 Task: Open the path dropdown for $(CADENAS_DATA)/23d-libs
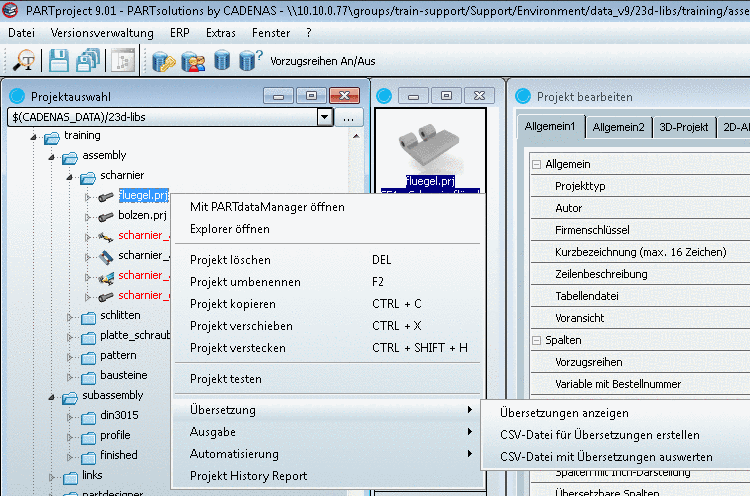pyautogui.click(x=324, y=117)
